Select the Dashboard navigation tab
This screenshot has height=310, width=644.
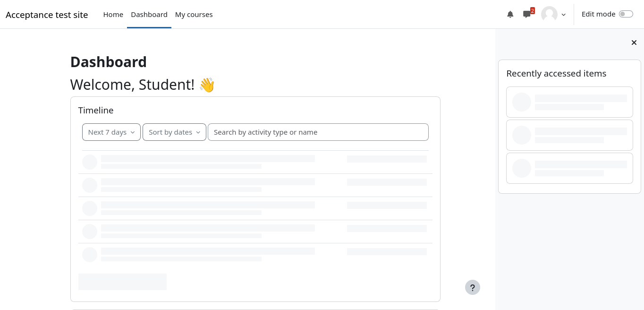tap(149, 15)
